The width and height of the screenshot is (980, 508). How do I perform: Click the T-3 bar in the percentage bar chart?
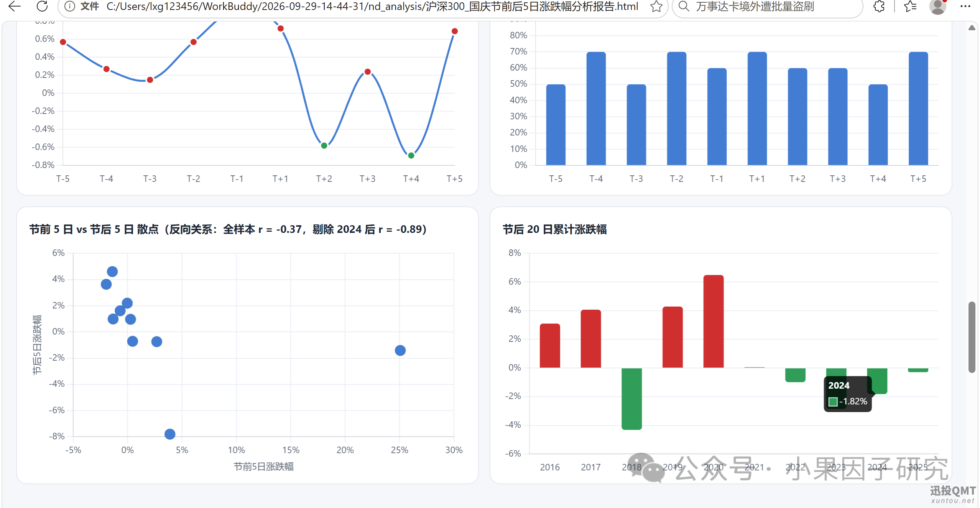tap(636, 125)
